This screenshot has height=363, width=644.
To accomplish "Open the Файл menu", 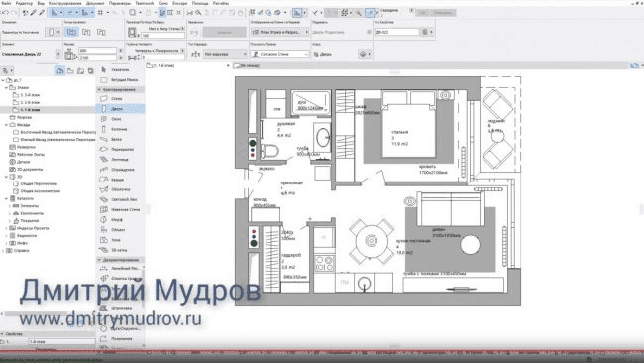I will (6, 3).
